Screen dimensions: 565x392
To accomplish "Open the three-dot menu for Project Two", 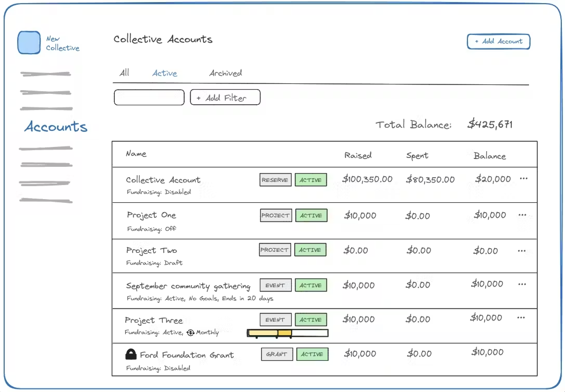I will coord(522,251).
